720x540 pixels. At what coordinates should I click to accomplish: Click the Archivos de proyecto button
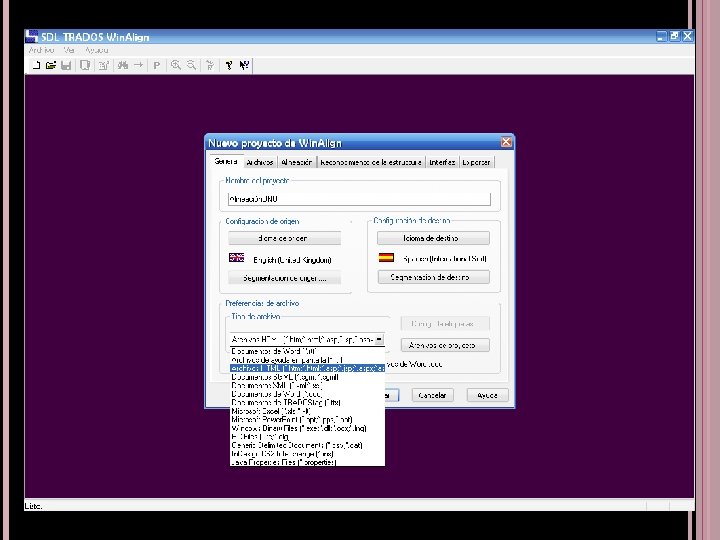[x=445, y=345]
